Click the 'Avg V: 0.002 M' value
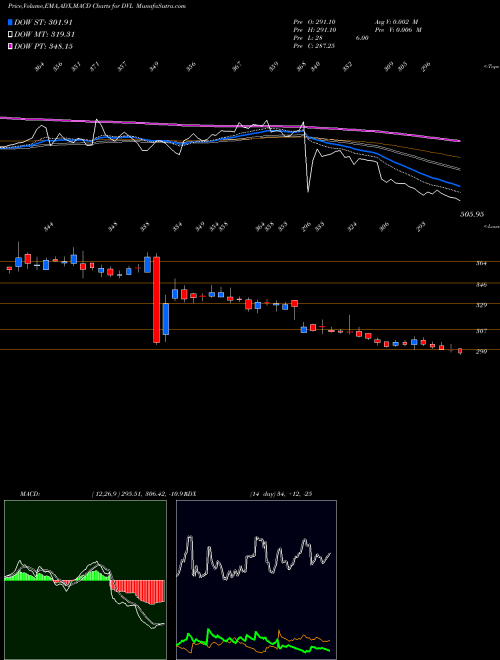 (x=398, y=22)
